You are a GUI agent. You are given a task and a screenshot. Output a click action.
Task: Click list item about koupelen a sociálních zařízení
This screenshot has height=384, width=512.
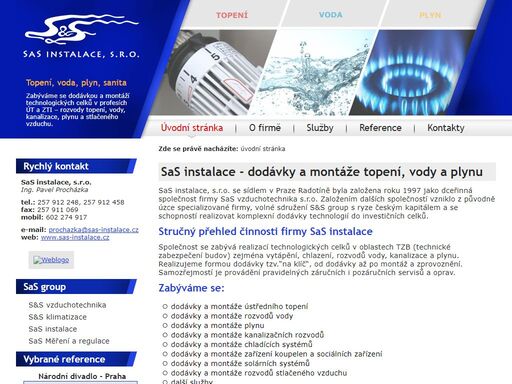(x=276, y=354)
